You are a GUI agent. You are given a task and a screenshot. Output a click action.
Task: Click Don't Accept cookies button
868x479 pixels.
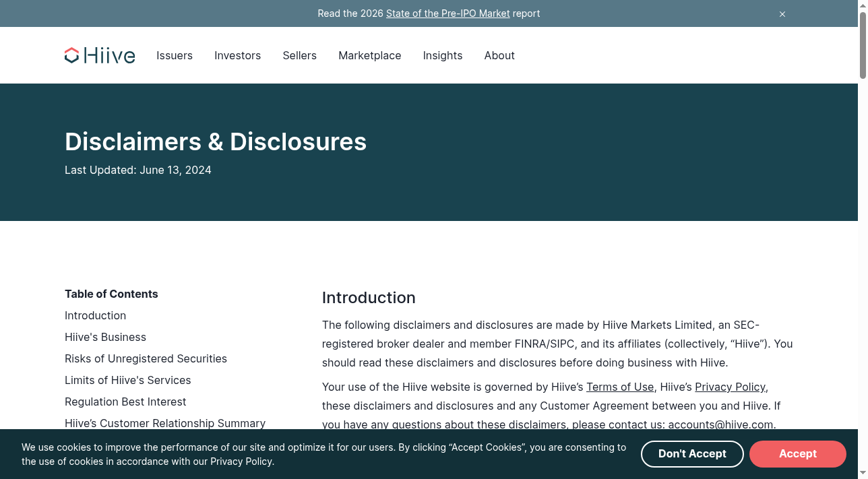(x=692, y=454)
